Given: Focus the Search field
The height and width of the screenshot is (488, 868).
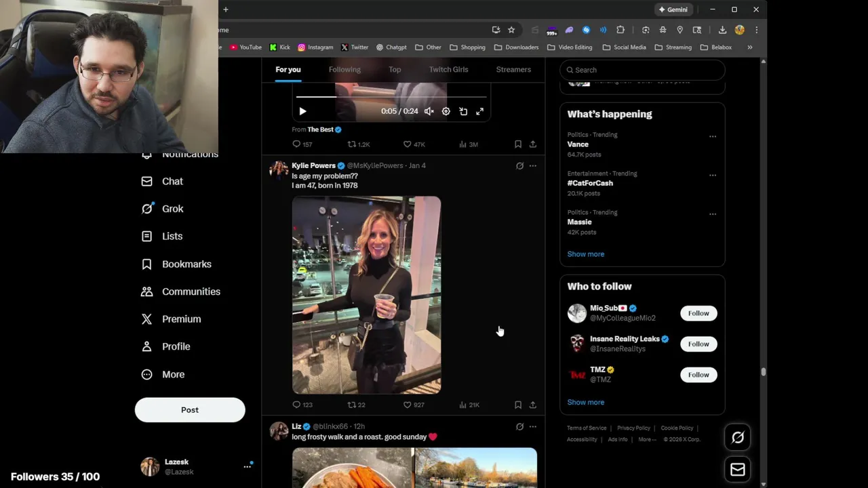Looking at the screenshot, I should click(642, 70).
